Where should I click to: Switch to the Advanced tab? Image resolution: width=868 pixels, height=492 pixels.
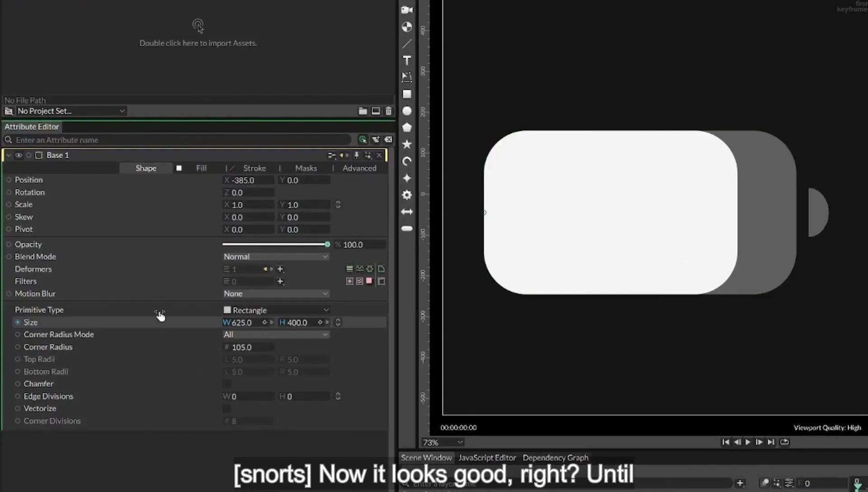tap(359, 168)
